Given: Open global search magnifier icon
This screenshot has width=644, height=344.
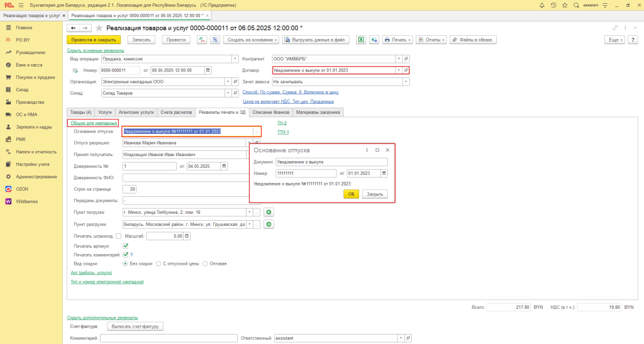Looking at the screenshot, I should point(576,5).
